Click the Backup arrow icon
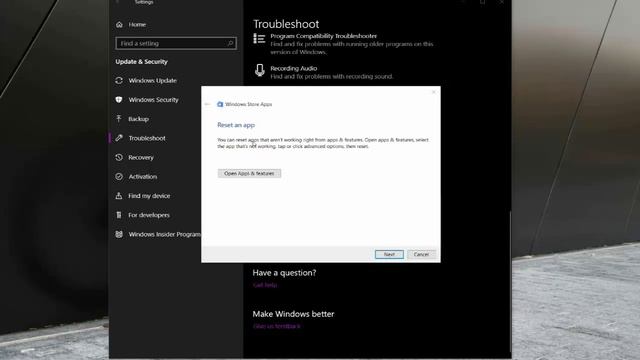This screenshot has height=360, width=640. [119, 119]
